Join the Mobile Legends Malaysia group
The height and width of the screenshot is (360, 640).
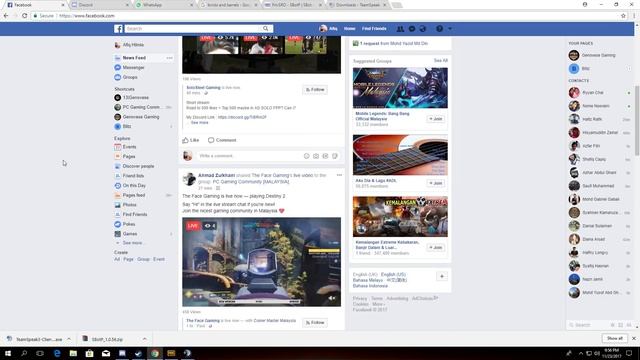436,119
